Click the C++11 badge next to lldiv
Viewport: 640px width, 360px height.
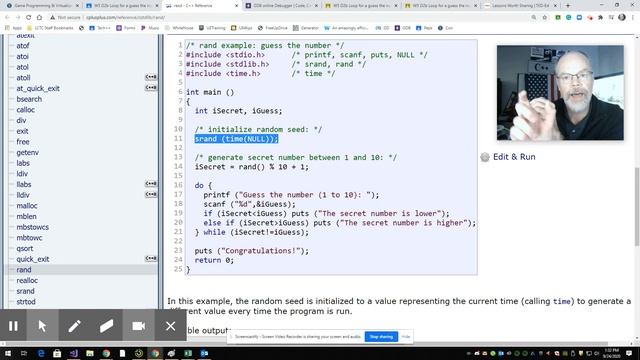(x=151, y=194)
